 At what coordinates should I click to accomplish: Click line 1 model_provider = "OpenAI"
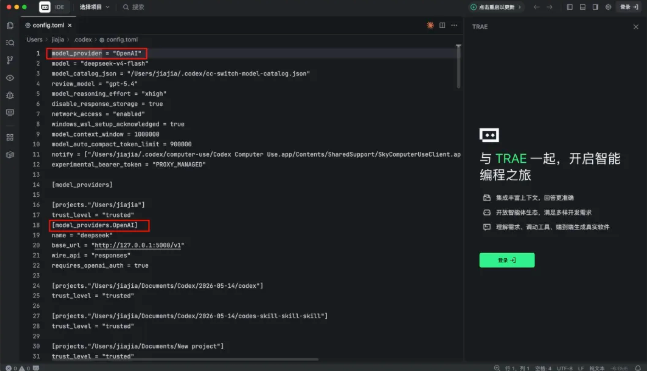(x=97, y=53)
